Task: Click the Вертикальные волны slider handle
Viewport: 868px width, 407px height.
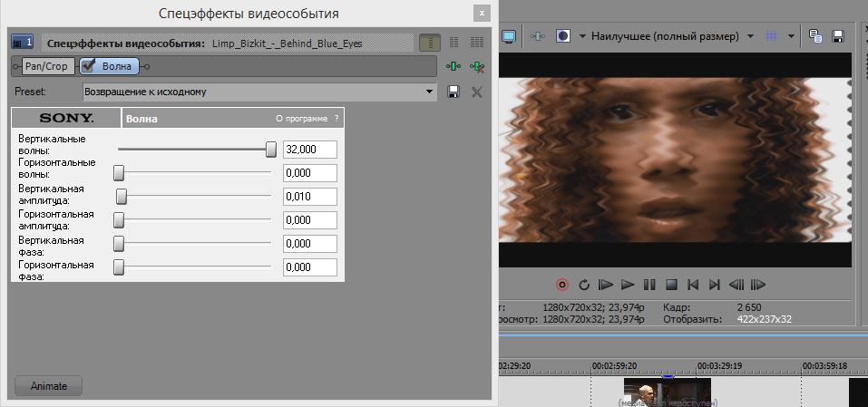Action: [270, 150]
